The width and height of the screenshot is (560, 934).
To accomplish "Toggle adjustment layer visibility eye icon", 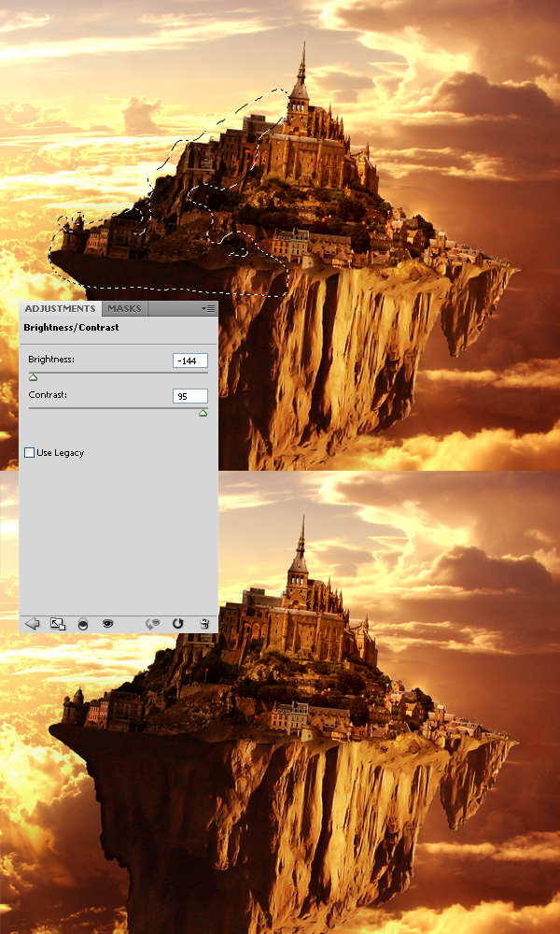I will [x=107, y=624].
